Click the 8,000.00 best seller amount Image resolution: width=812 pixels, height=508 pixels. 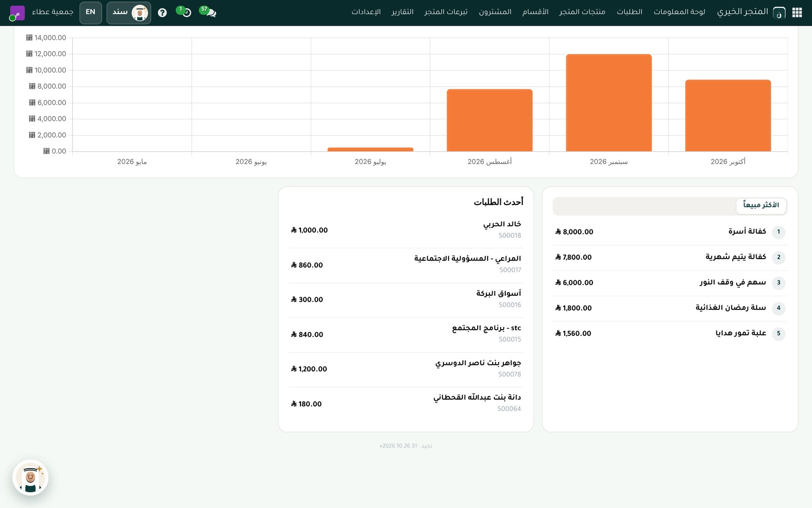(x=574, y=232)
